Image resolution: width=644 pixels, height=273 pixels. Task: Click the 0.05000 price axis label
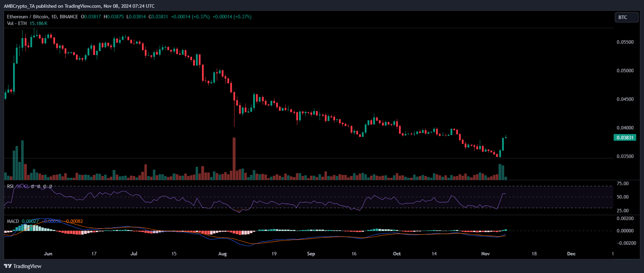625,71
